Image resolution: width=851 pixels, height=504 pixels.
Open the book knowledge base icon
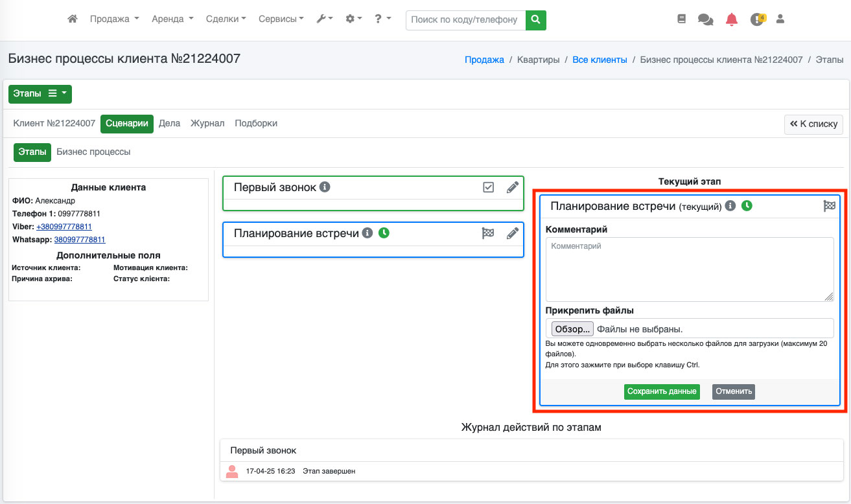681,19
